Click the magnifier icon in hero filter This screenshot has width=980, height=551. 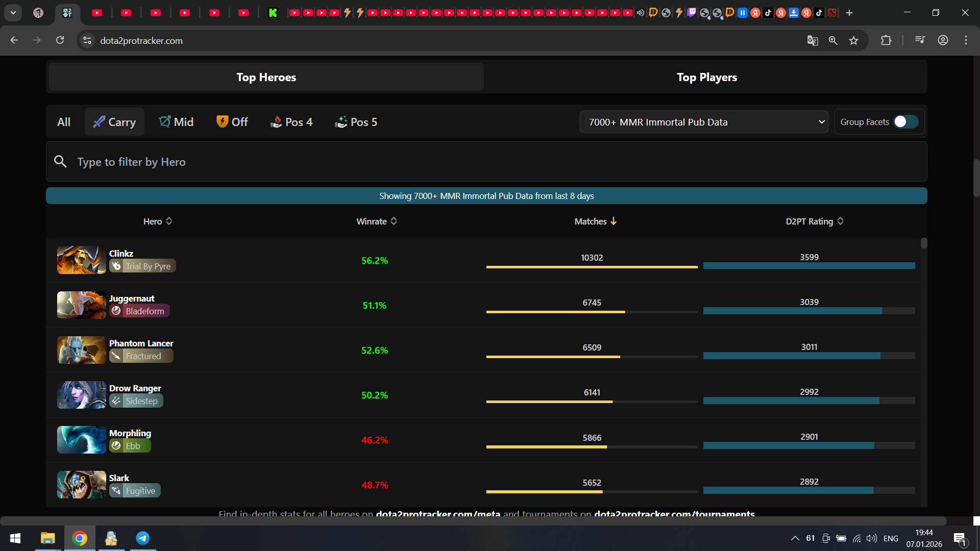(60, 162)
